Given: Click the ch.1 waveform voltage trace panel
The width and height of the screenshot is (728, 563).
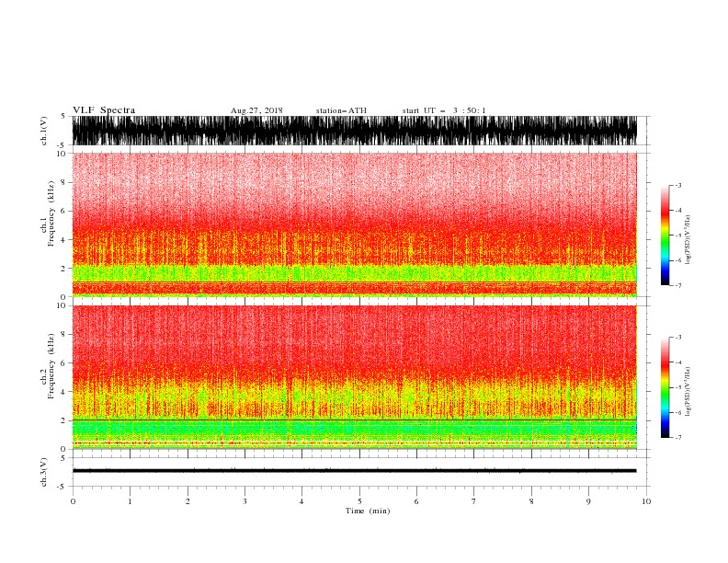Looking at the screenshot, I should [x=355, y=131].
